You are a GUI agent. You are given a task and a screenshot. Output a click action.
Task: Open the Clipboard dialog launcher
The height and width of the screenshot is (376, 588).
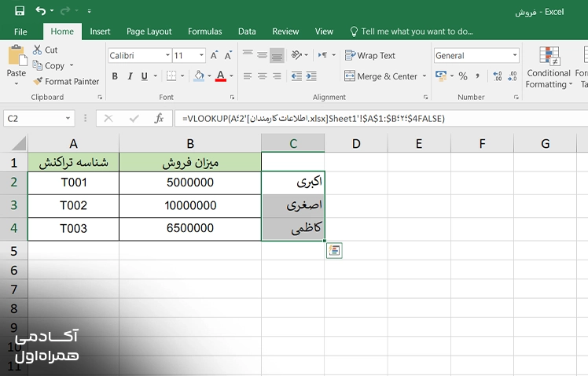point(100,98)
